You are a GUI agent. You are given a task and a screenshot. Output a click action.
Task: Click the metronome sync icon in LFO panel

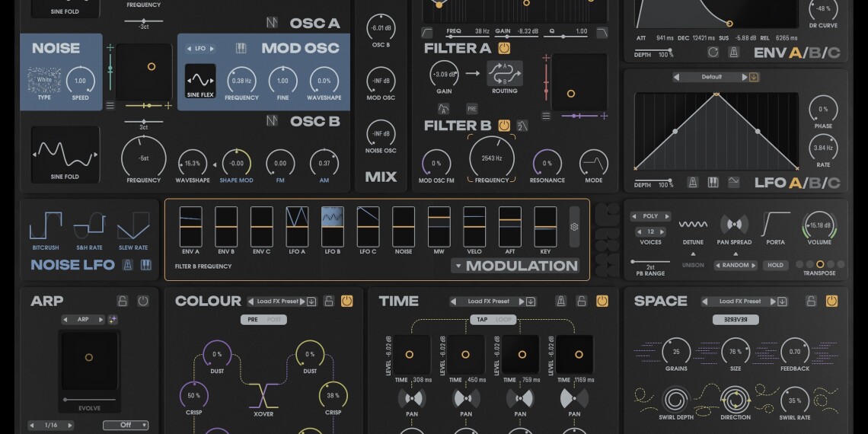click(693, 183)
